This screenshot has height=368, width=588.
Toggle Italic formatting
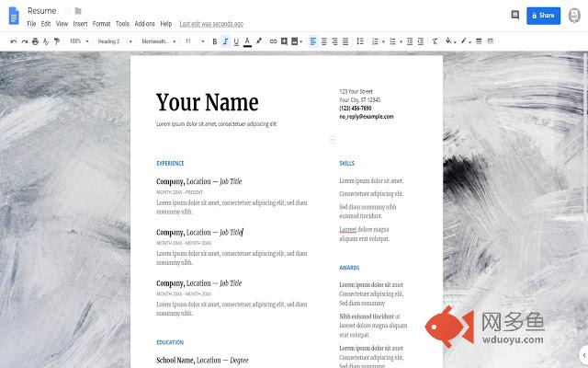pos(225,41)
